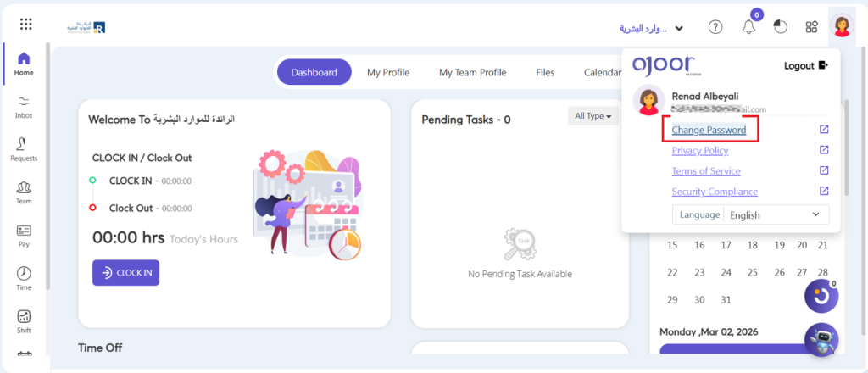Select the Files tab

pyautogui.click(x=545, y=73)
